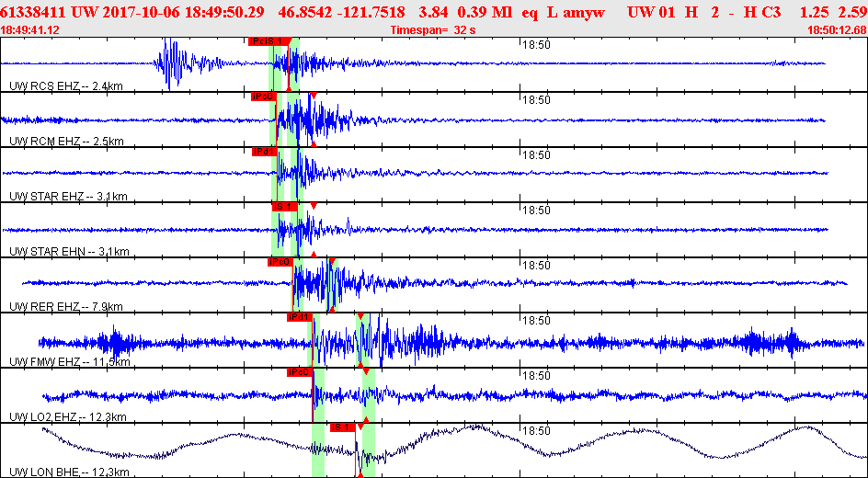The image size is (868, 478).
Task: Click the start time 18:49:41.12 label
Action: (x=30, y=30)
